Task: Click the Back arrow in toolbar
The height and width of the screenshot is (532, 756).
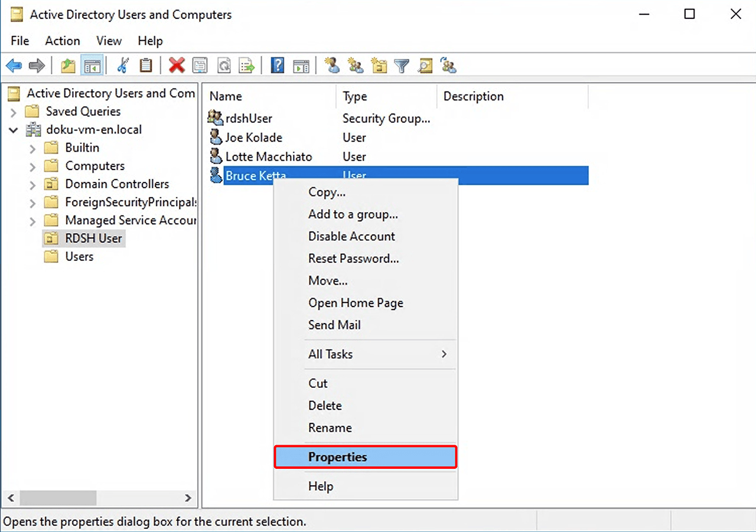Action: pyautogui.click(x=14, y=66)
